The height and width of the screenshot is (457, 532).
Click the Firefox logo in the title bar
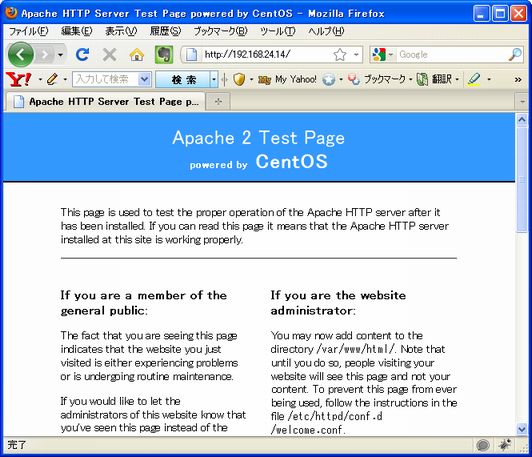pos(11,13)
